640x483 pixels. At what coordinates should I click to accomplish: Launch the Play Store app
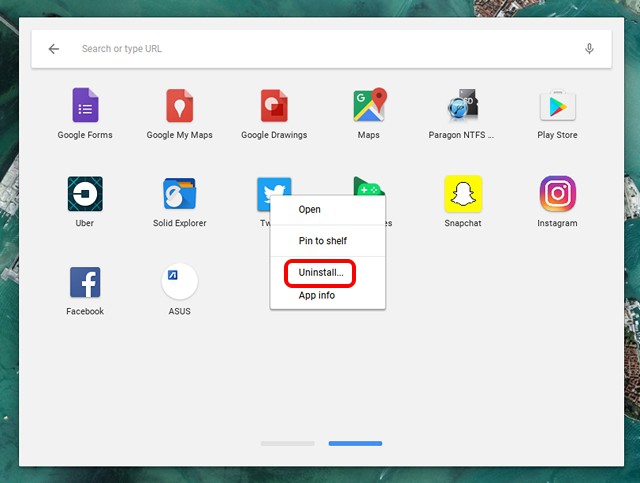[x=558, y=105]
